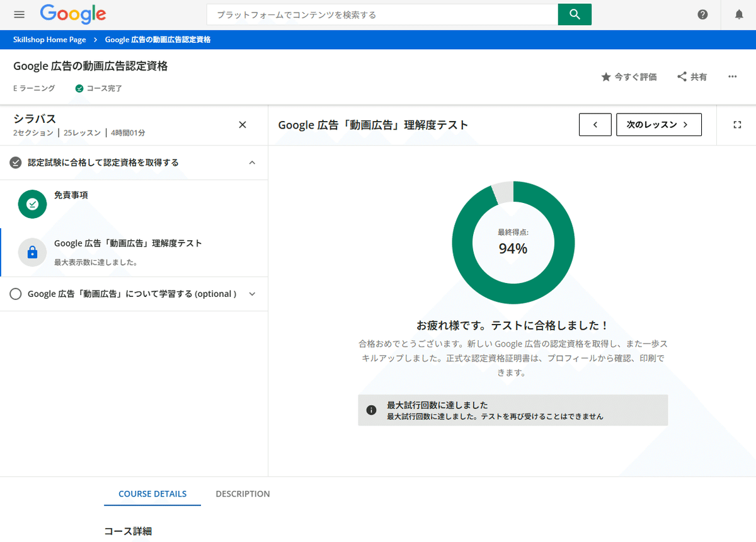Open the notifications bell icon
The height and width of the screenshot is (542, 756).
pyautogui.click(x=739, y=14)
